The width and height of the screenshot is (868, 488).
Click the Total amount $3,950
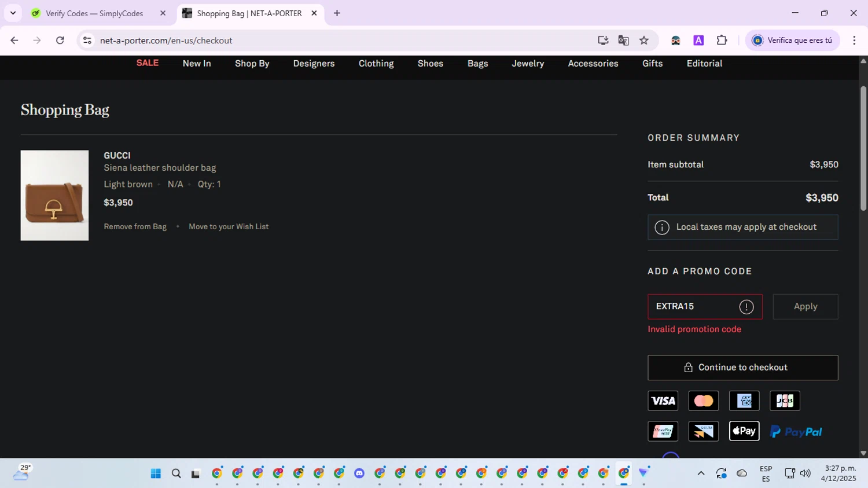[822, 198]
